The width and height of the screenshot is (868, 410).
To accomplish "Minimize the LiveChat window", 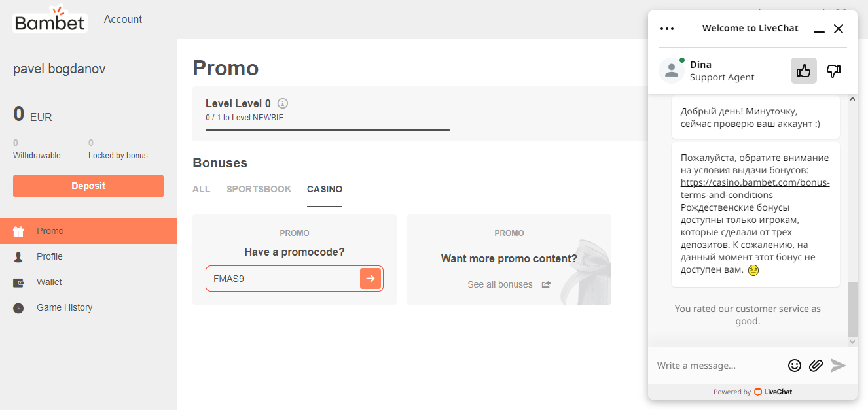I will pyautogui.click(x=819, y=29).
